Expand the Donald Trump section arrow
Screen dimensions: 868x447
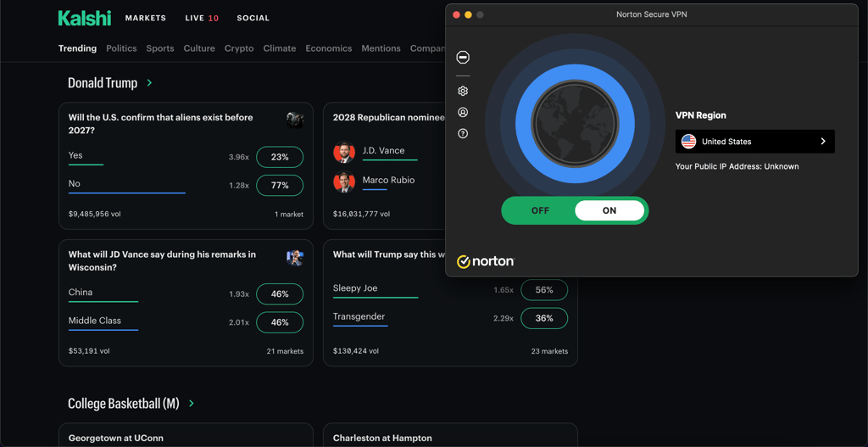point(149,83)
